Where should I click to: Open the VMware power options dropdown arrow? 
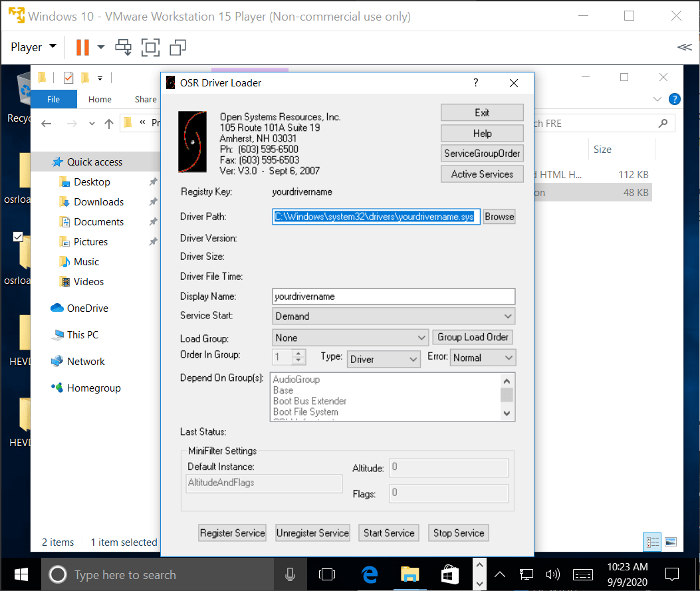coord(101,47)
